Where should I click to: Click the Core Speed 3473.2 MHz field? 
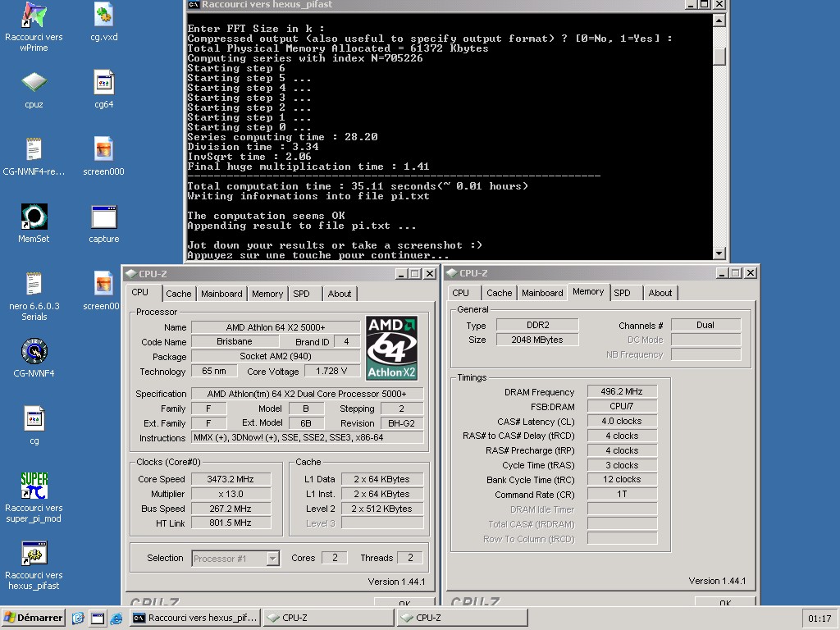tap(231, 479)
